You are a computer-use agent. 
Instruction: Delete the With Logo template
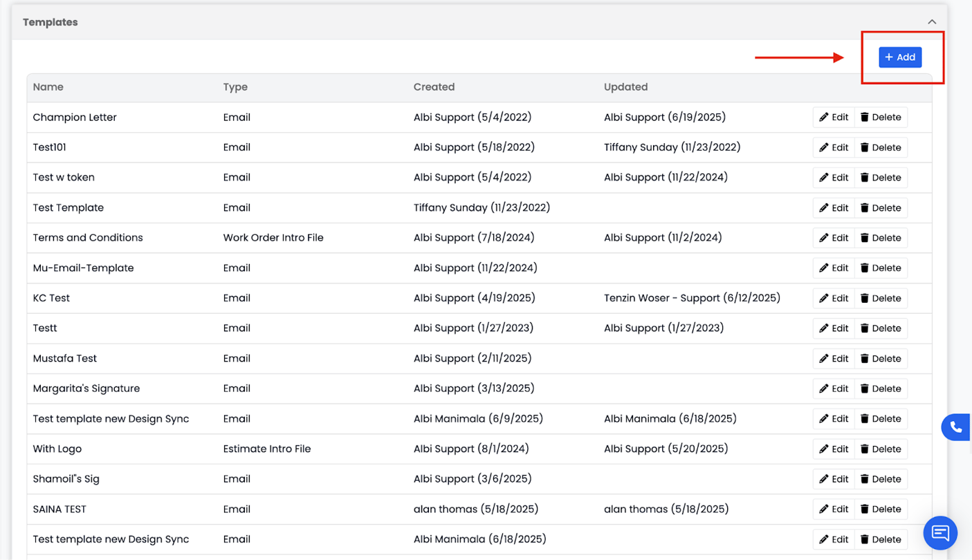[x=881, y=449]
